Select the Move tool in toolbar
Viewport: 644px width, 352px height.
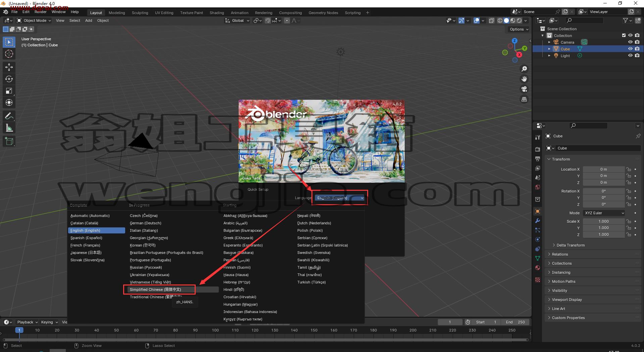pos(9,67)
